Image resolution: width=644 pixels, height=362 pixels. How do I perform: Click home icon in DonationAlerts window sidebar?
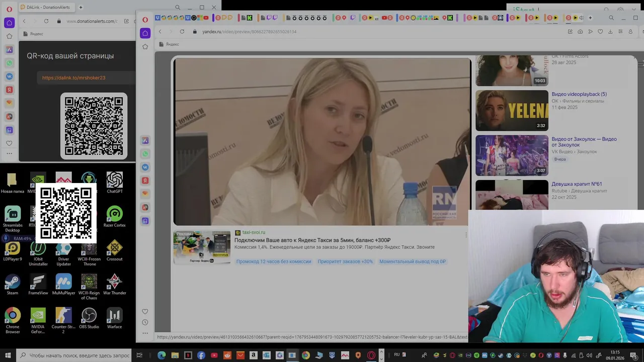[x=9, y=23]
